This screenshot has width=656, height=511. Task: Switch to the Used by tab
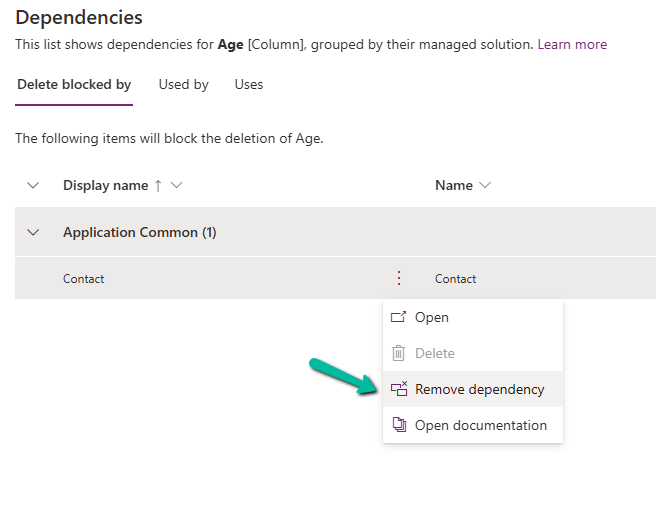[183, 84]
